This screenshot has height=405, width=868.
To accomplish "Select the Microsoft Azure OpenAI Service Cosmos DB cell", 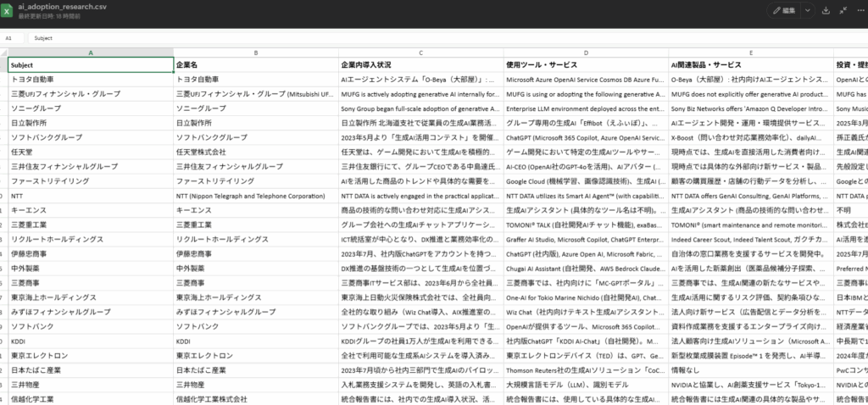I will pyautogui.click(x=587, y=79).
